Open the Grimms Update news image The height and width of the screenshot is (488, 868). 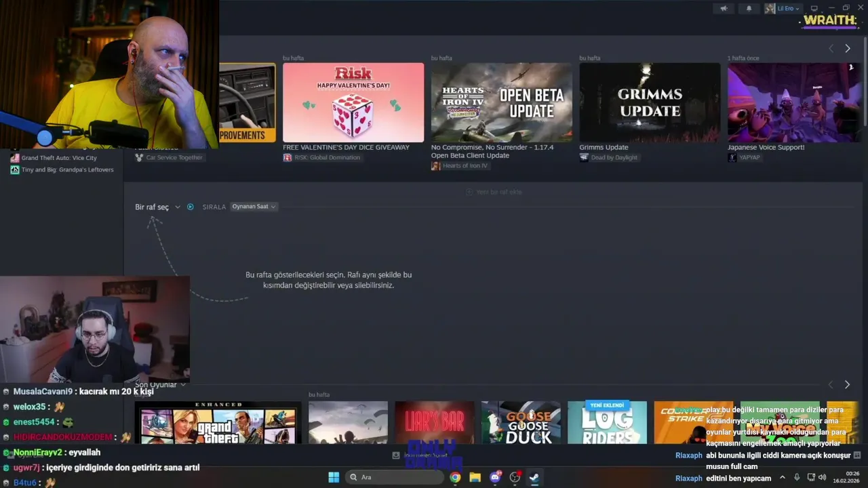(650, 102)
